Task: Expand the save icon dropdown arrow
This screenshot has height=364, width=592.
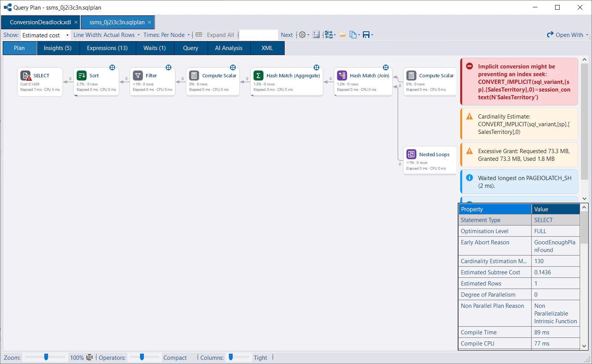Action: (372, 35)
